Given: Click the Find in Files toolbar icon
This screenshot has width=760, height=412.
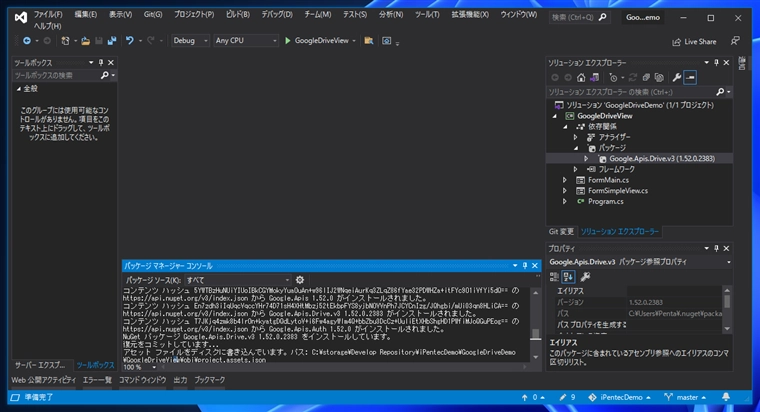Looking at the screenshot, I should (x=369, y=41).
